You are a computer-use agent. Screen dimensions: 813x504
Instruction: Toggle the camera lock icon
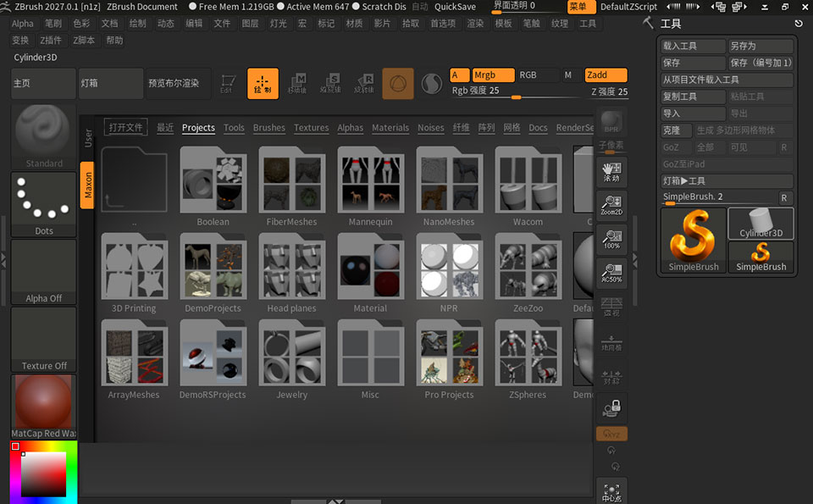tap(611, 408)
